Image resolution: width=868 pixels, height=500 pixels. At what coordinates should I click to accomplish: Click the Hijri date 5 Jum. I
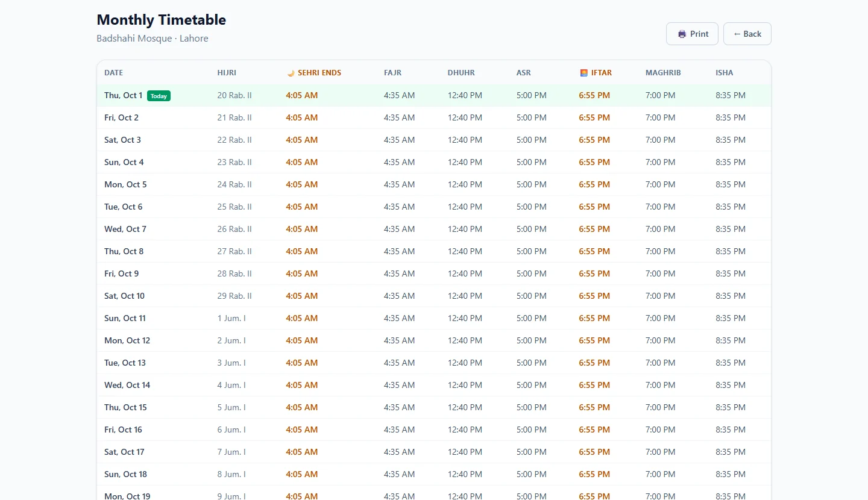231,407
